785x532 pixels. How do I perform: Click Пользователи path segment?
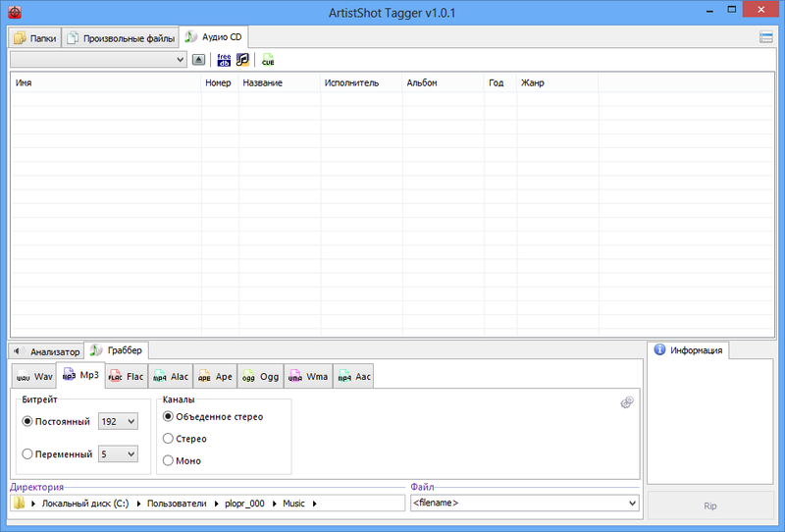[x=177, y=504]
